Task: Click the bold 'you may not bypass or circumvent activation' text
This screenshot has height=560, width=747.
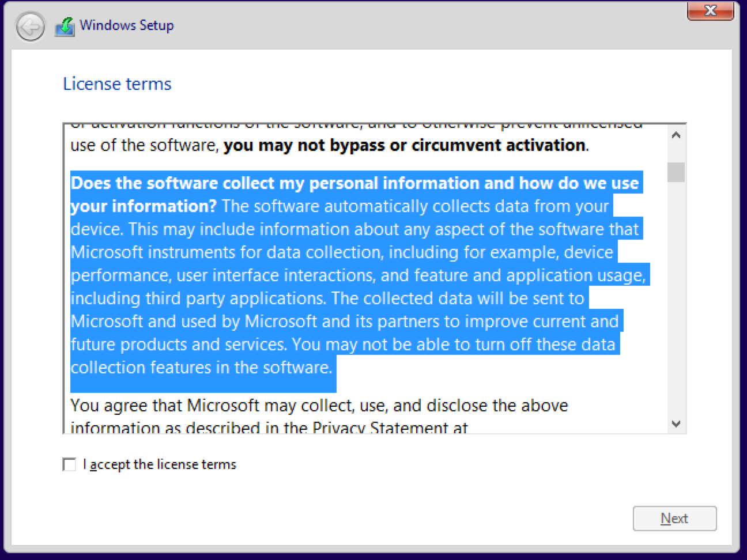Action: coord(405,145)
